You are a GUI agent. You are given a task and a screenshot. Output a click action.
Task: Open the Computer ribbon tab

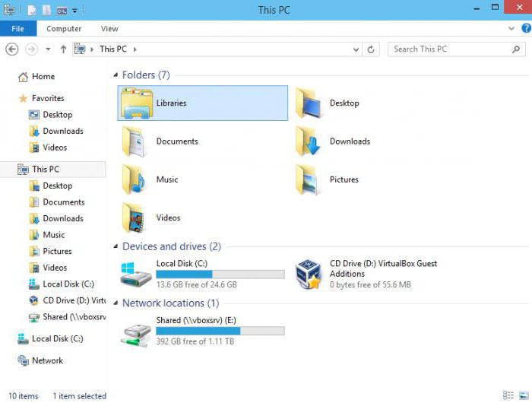point(64,29)
